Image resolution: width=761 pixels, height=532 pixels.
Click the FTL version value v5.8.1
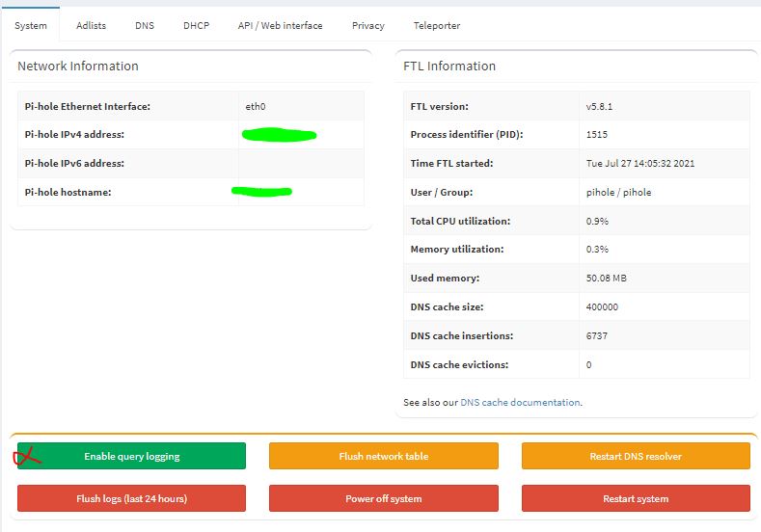(599, 106)
